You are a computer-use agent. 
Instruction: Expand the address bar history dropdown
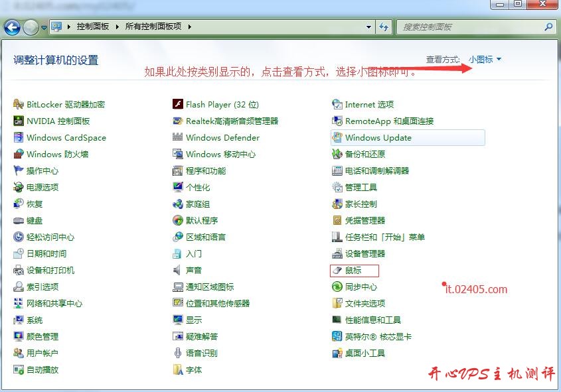point(369,27)
